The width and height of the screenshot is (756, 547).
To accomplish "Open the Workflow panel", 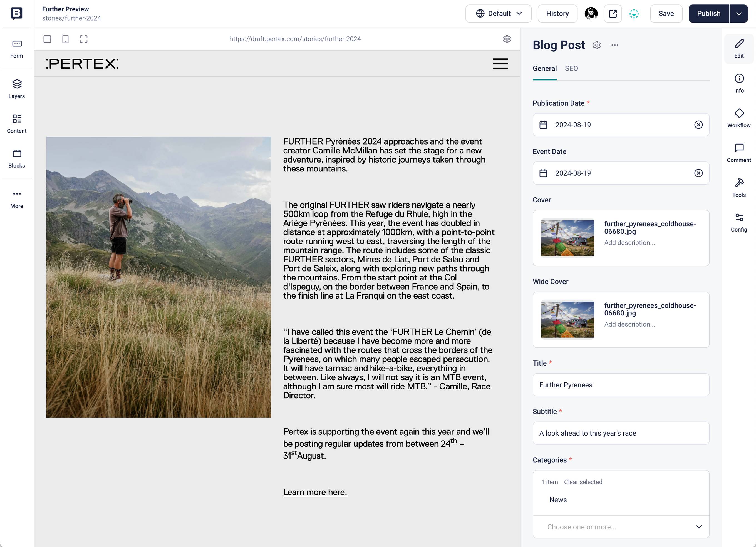I will click(739, 118).
